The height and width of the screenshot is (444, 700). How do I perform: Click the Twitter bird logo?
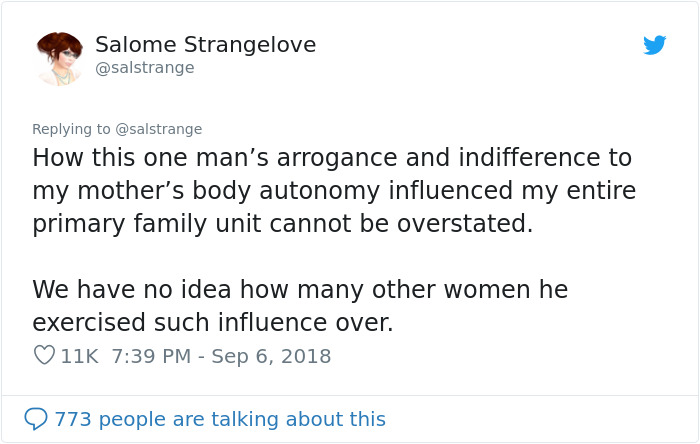pyautogui.click(x=654, y=45)
